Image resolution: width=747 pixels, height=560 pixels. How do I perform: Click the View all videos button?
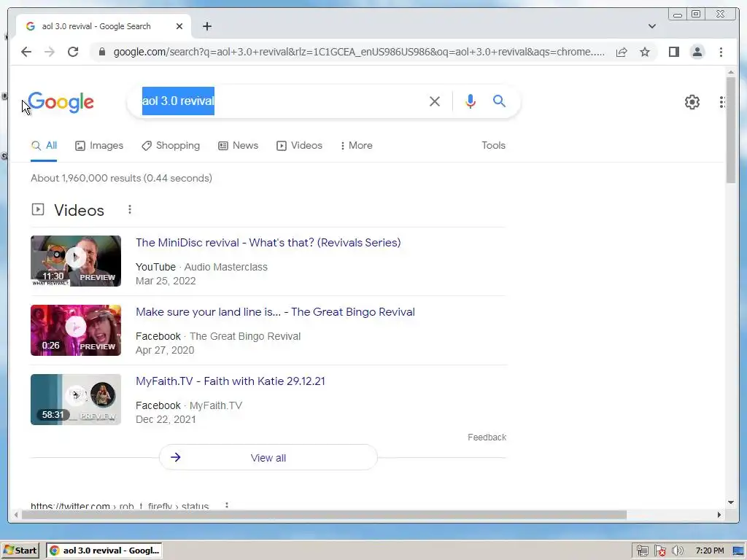(x=268, y=458)
